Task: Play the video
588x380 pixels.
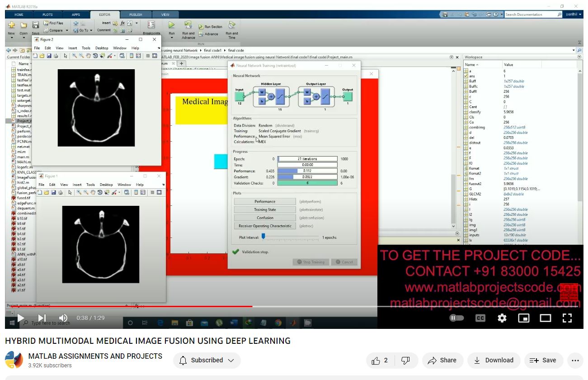Action: [20, 318]
